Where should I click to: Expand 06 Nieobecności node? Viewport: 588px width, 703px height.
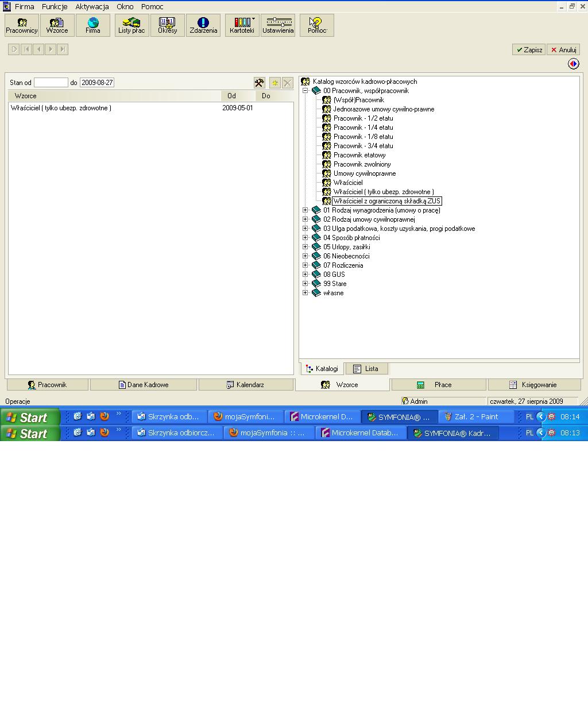(x=305, y=256)
